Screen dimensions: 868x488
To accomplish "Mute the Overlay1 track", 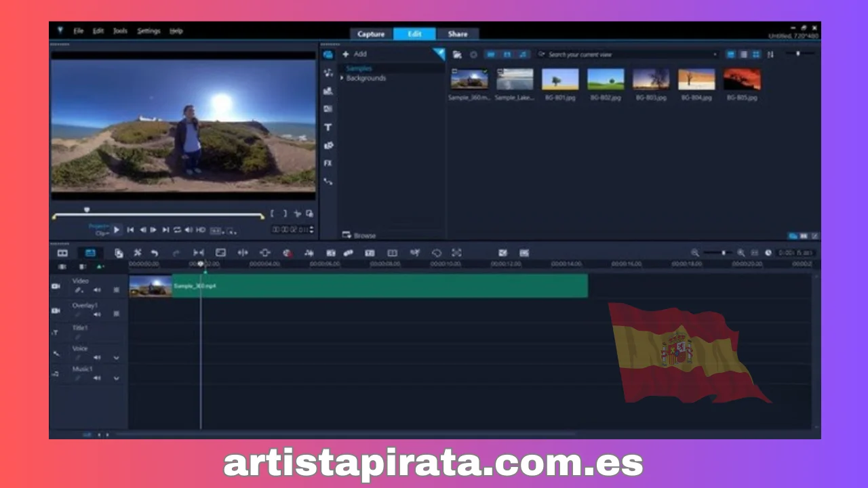I will pyautogui.click(x=96, y=314).
